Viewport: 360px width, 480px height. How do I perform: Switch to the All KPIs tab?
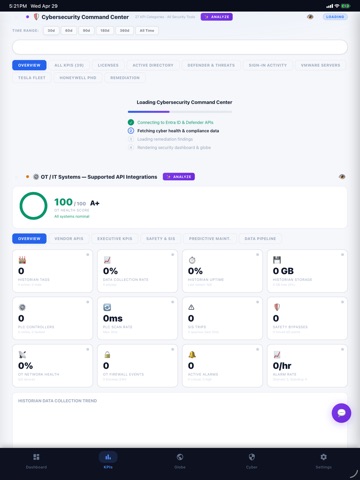click(x=69, y=65)
